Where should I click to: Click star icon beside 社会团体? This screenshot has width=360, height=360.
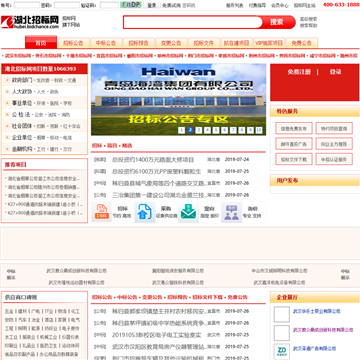pos(7,126)
